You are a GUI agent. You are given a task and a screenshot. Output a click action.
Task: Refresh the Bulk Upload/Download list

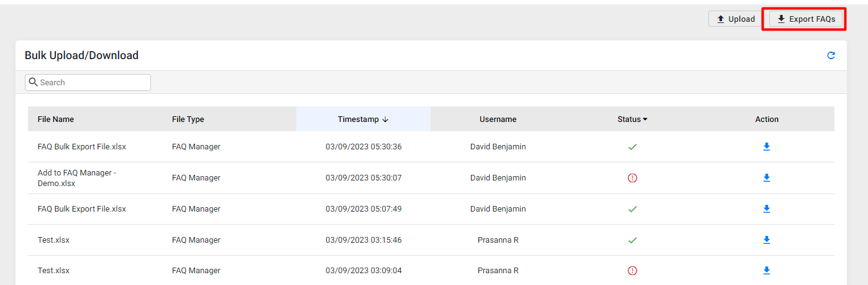(831, 55)
